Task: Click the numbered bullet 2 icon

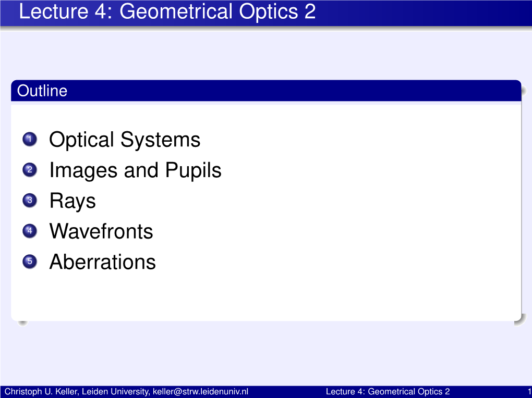Action: [30, 170]
